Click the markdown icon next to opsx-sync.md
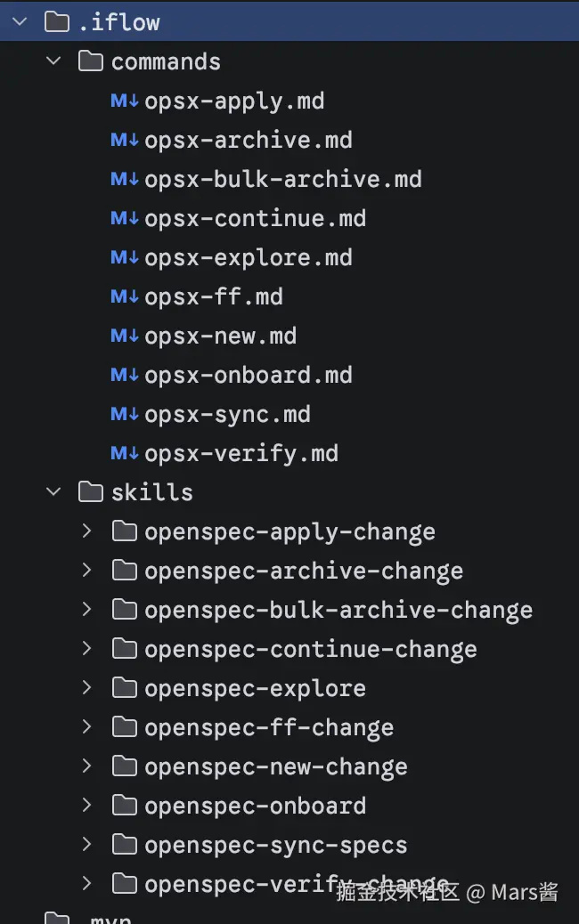This screenshot has width=579, height=924. [124, 414]
